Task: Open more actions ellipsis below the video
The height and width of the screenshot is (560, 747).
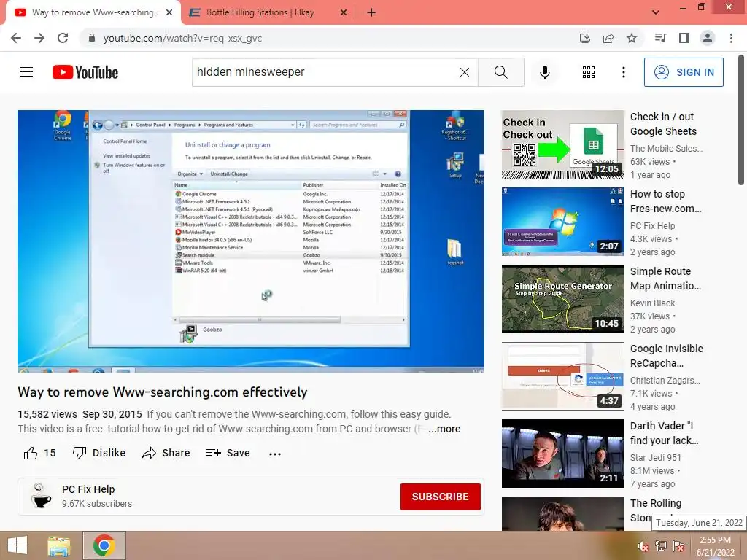Action: (x=275, y=454)
